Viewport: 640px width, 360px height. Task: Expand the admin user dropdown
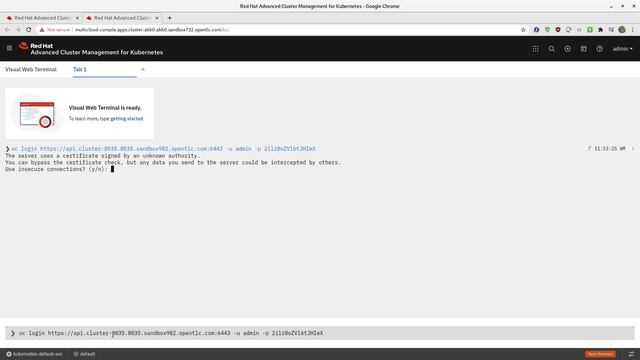(622, 49)
